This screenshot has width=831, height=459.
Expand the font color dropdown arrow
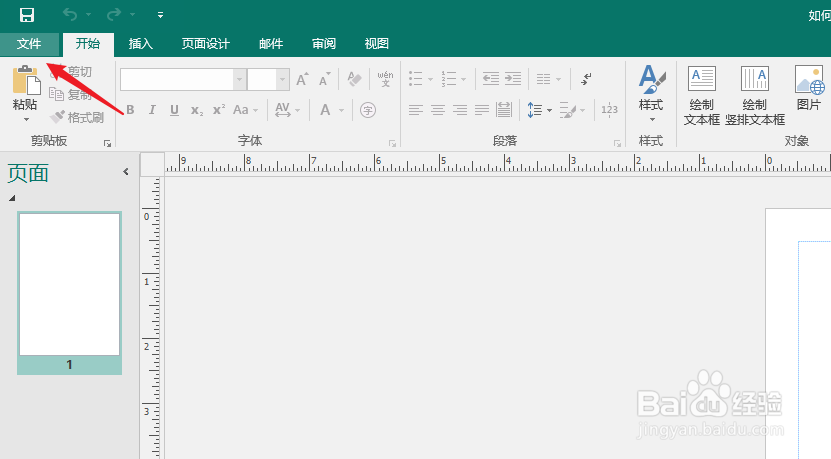pyautogui.click(x=341, y=110)
